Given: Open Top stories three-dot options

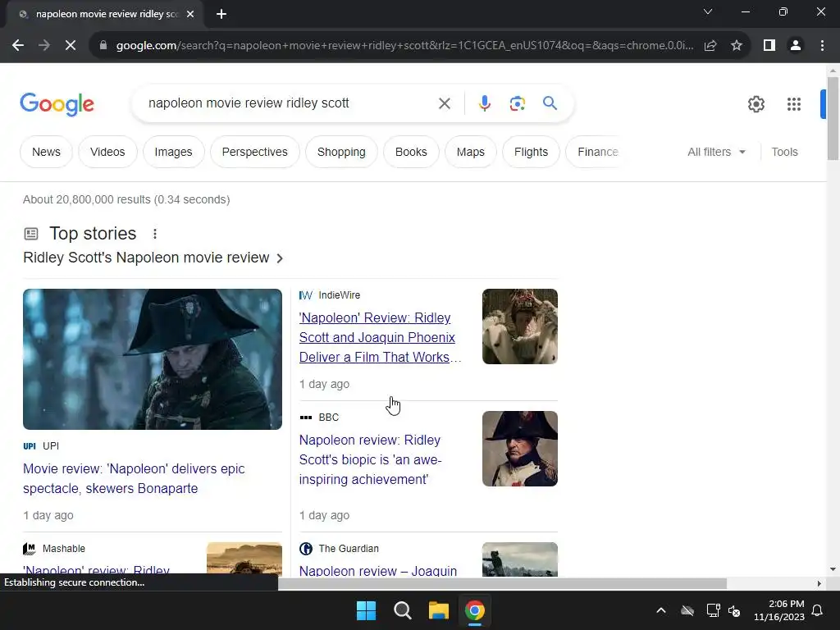Looking at the screenshot, I should pyautogui.click(x=155, y=234).
